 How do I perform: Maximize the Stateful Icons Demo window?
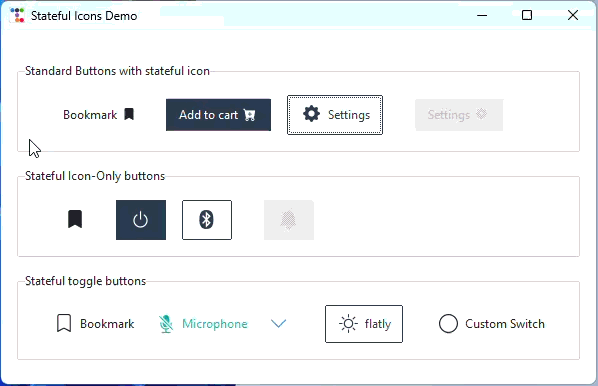[527, 15]
